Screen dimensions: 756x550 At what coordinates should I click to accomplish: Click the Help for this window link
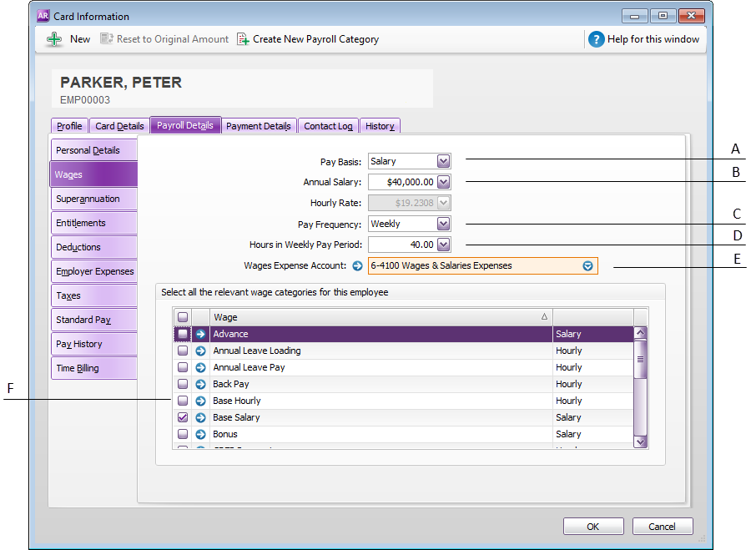(x=653, y=39)
